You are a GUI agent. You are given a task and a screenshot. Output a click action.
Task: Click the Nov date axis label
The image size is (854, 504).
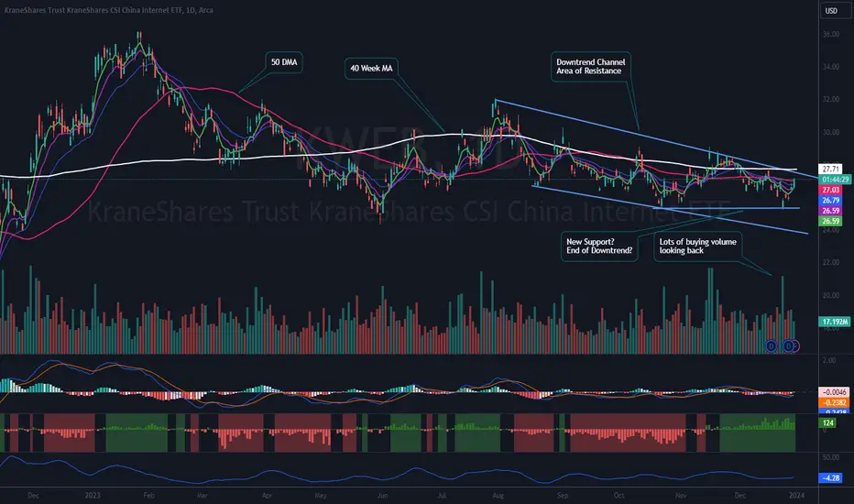tap(681, 495)
